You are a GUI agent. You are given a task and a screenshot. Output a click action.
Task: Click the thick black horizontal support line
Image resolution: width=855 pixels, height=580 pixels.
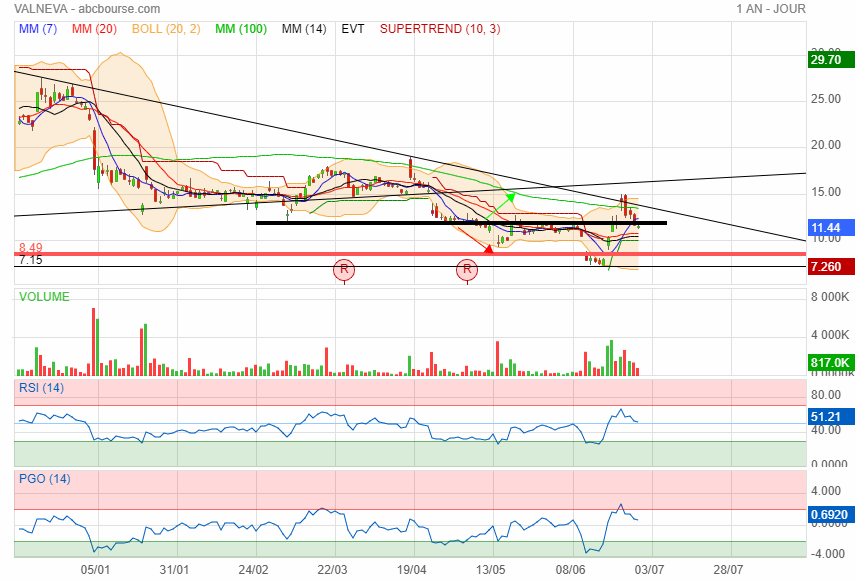tap(461, 223)
